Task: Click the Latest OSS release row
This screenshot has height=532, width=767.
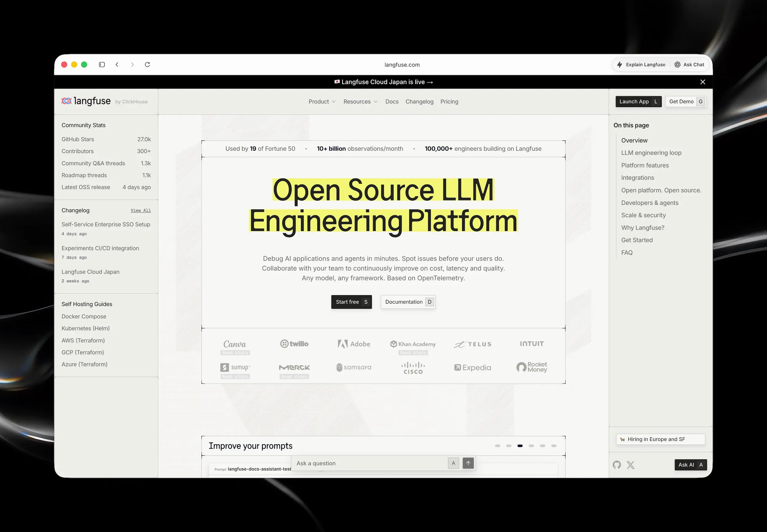Action: point(106,187)
